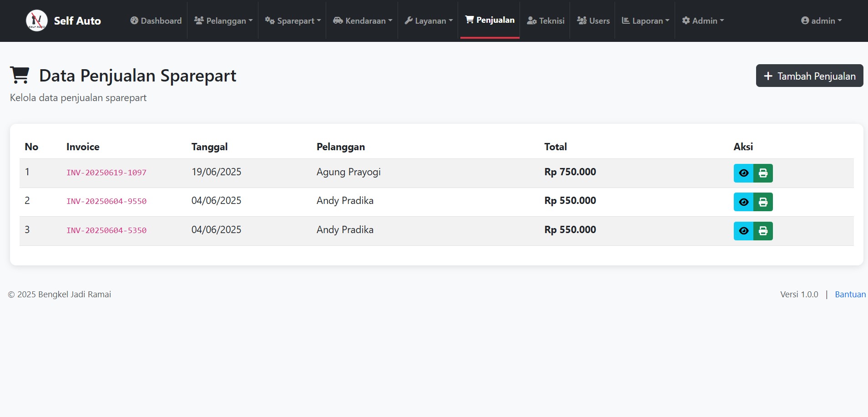Image resolution: width=868 pixels, height=417 pixels.
Task: Expand the Sparepart dropdown menu
Action: [x=293, y=20]
